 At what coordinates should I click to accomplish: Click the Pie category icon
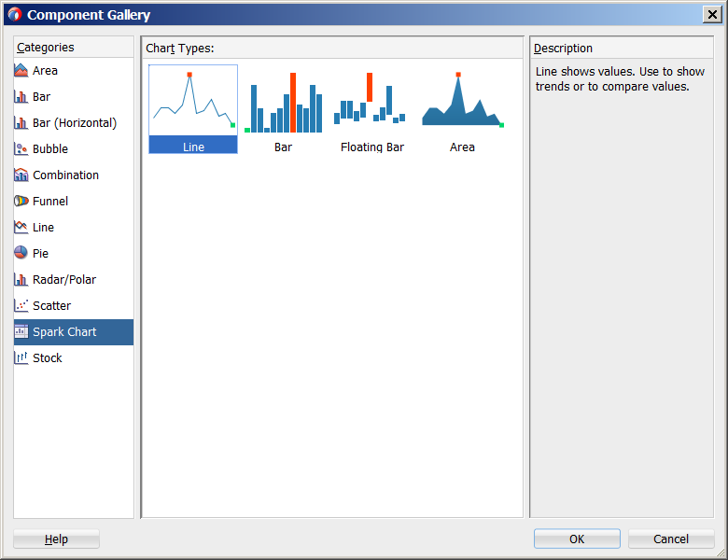pos(21,253)
